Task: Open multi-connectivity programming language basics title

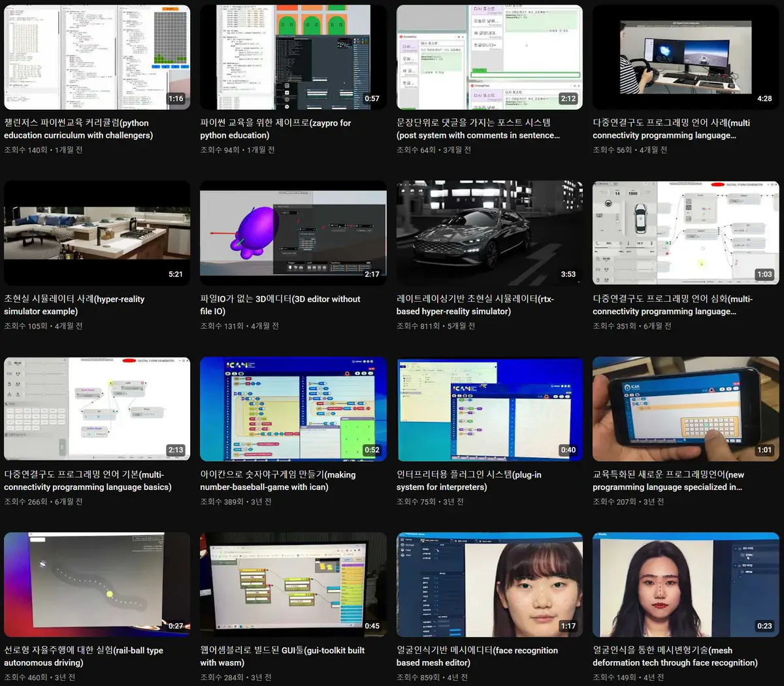Action: (x=88, y=481)
